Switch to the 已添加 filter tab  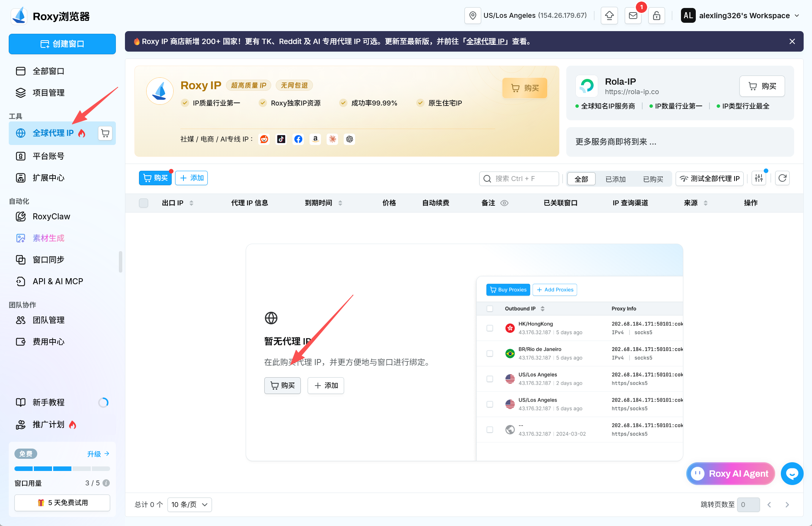[x=615, y=179]
